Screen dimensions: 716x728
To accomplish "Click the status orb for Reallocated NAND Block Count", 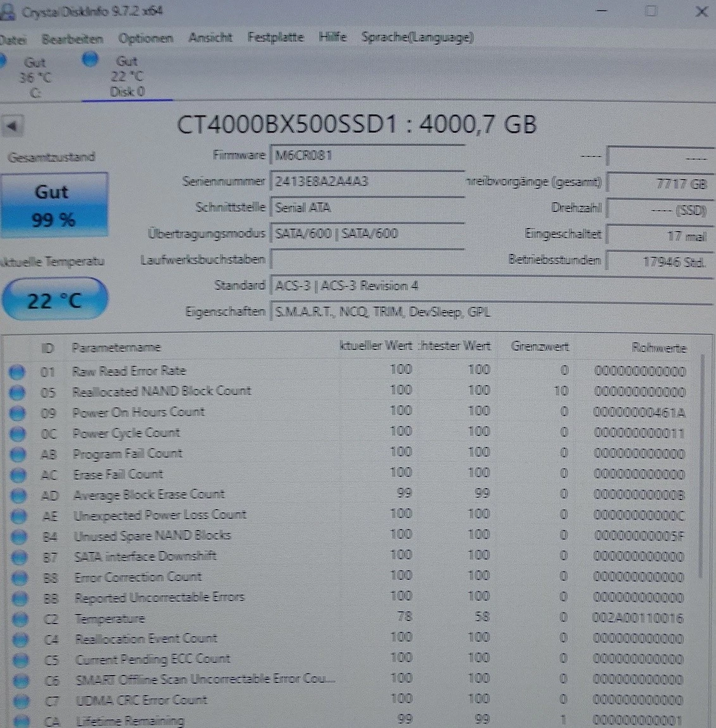I will click(17, 392).
